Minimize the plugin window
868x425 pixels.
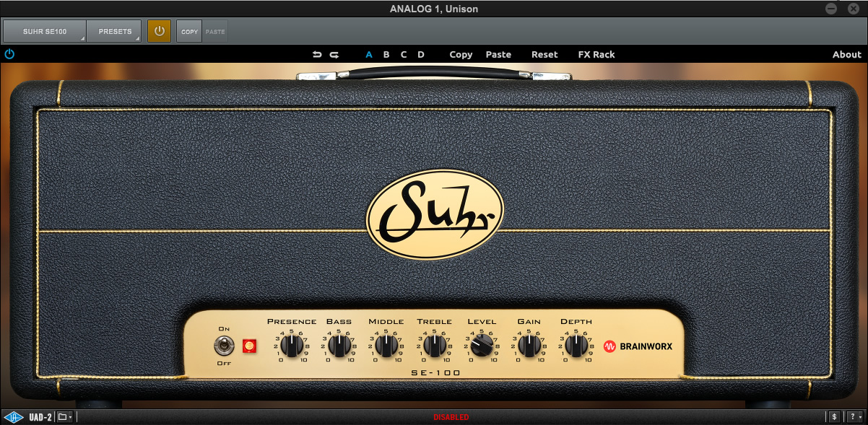click(x=832, y=9)
